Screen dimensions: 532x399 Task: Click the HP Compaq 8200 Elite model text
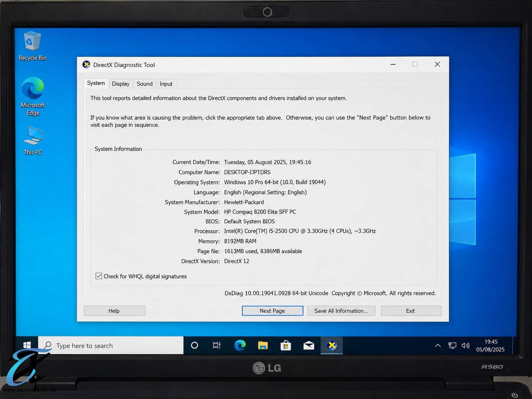[260, 212]
